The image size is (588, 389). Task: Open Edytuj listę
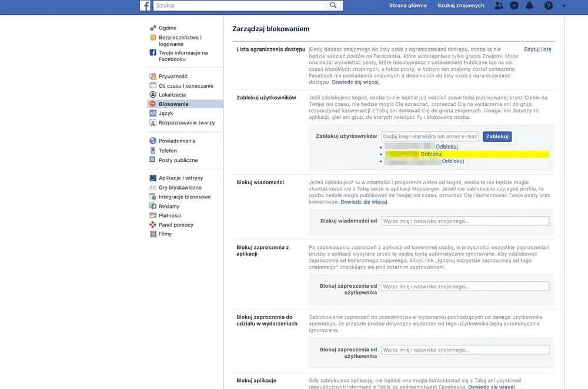(537, 49)
